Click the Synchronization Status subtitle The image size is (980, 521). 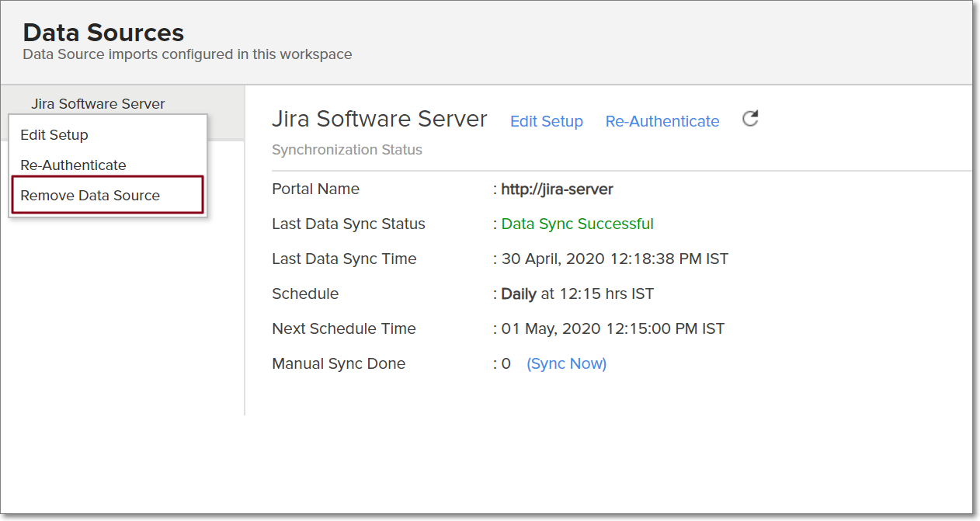346,150
